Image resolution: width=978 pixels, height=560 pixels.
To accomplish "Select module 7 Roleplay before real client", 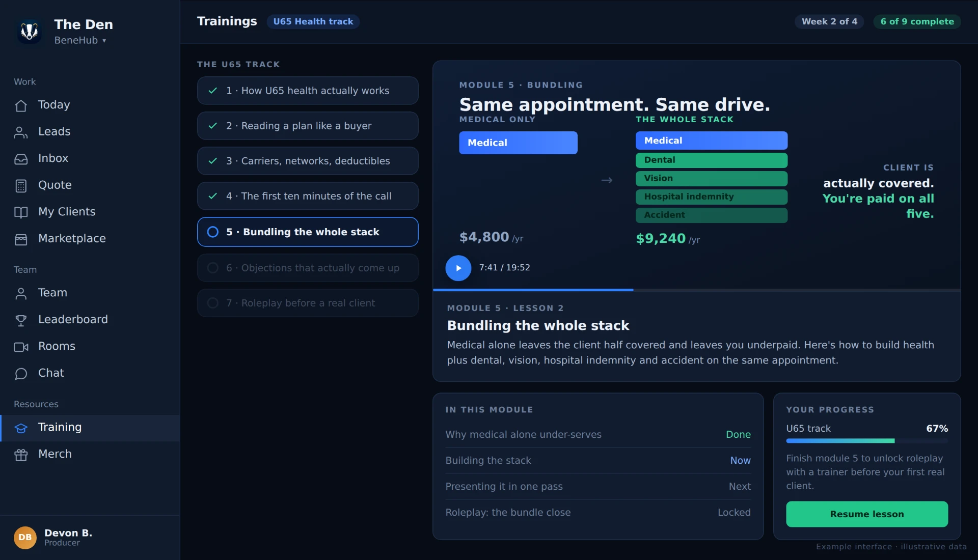I will (308, 303).
